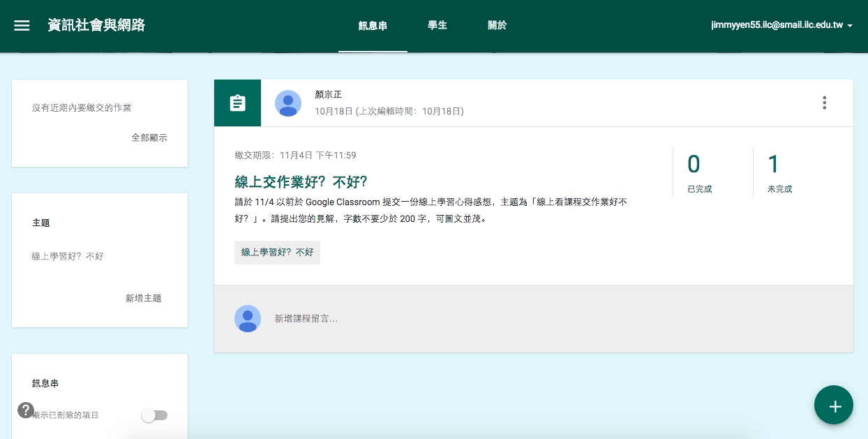Expand the topic 線上學習好？不好 in sidebar
This screenshot has width=868, height=439.
pos(66,256)
